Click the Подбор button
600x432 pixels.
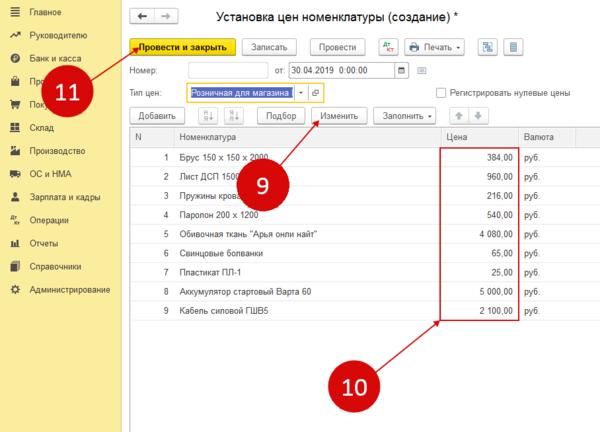(x=281, y=116)
